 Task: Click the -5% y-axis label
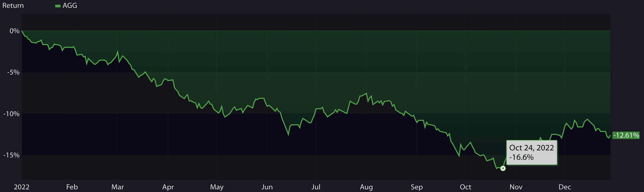13,72
